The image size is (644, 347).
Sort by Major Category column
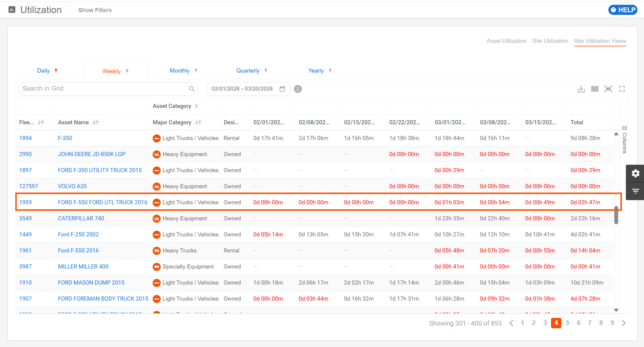(198, 122)
